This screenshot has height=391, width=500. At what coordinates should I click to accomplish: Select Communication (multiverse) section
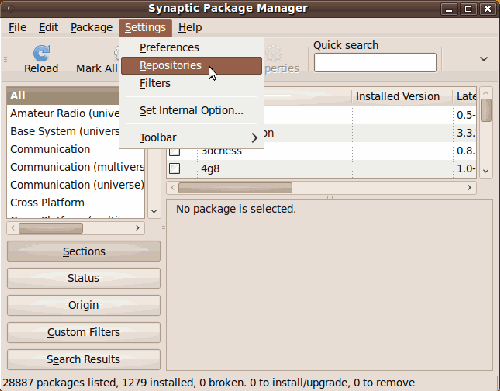pos(75,167)
